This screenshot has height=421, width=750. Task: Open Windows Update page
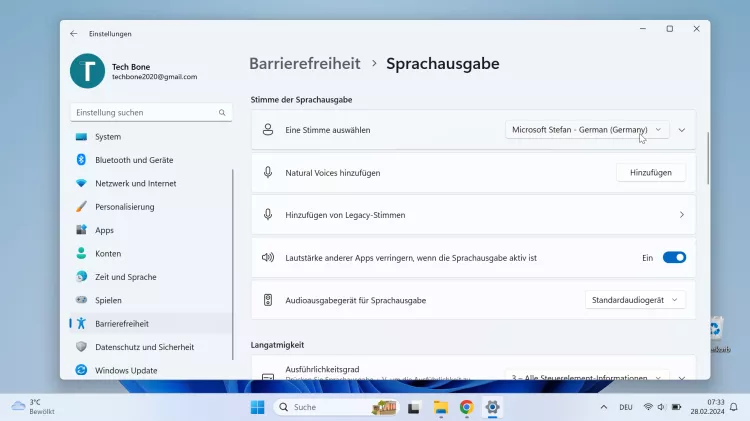[x=151, y=370]
